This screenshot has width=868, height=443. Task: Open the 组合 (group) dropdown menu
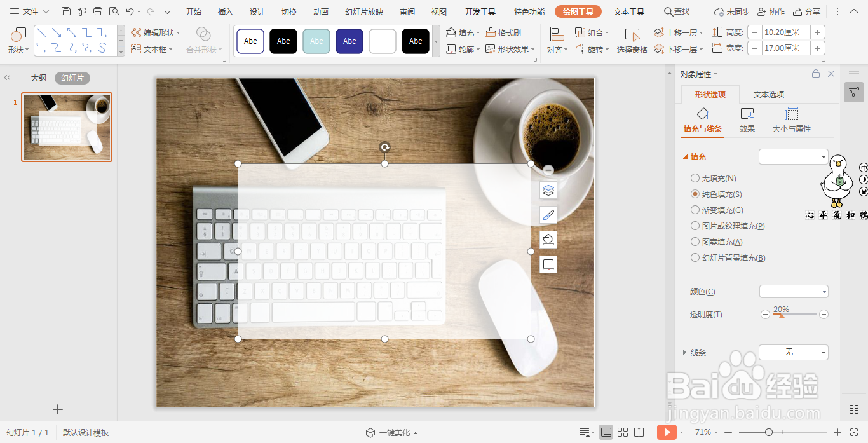pos(594,32)
